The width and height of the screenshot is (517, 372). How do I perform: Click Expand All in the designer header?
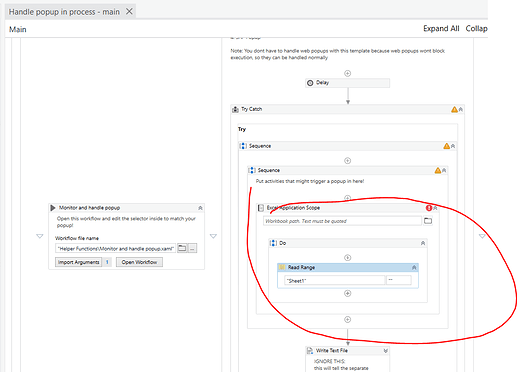point(441,29)
